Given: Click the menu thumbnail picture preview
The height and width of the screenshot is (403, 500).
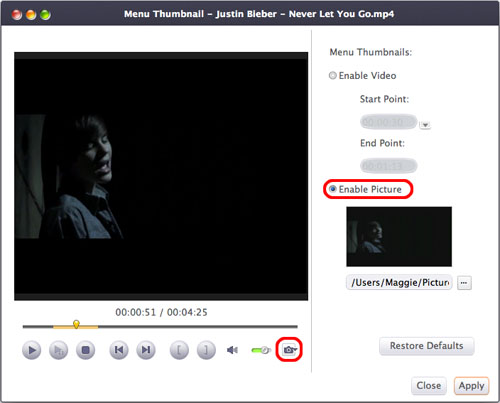Looking at the screenshot, I should tap(399, 237).
